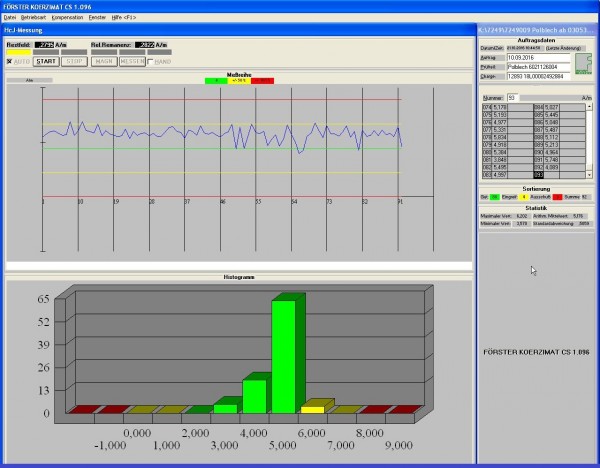This screenshot has height=468, width=600.
Task: Click the Prüfteil field showing Polblech
Action: coord(538,67)
